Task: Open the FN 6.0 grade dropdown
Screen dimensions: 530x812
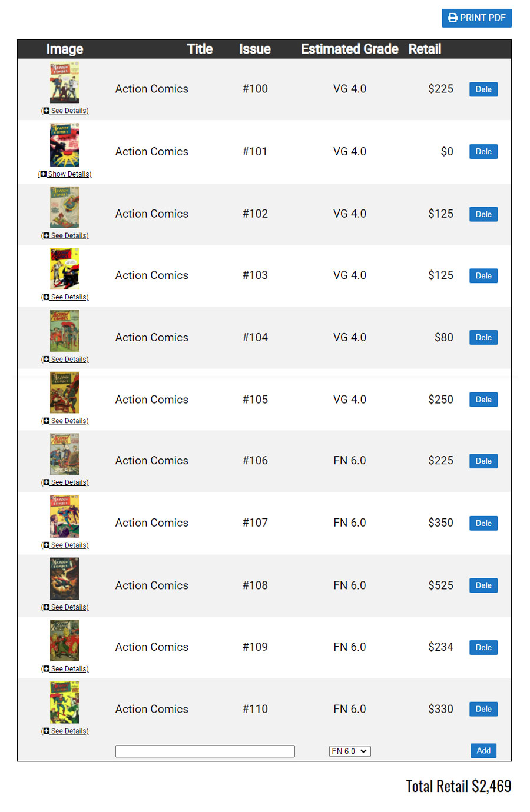Action: click(350, 751)
